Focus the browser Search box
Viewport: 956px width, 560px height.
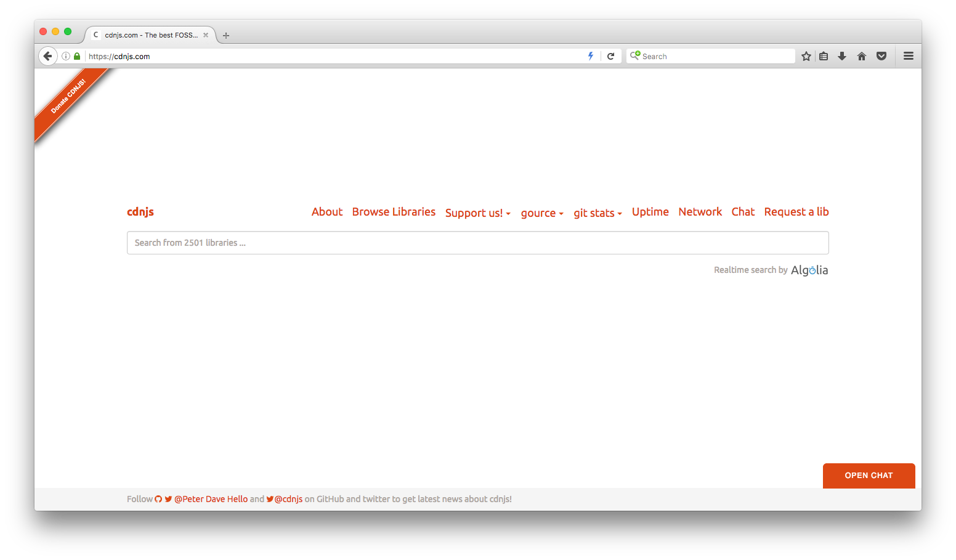tap(711, 56)
